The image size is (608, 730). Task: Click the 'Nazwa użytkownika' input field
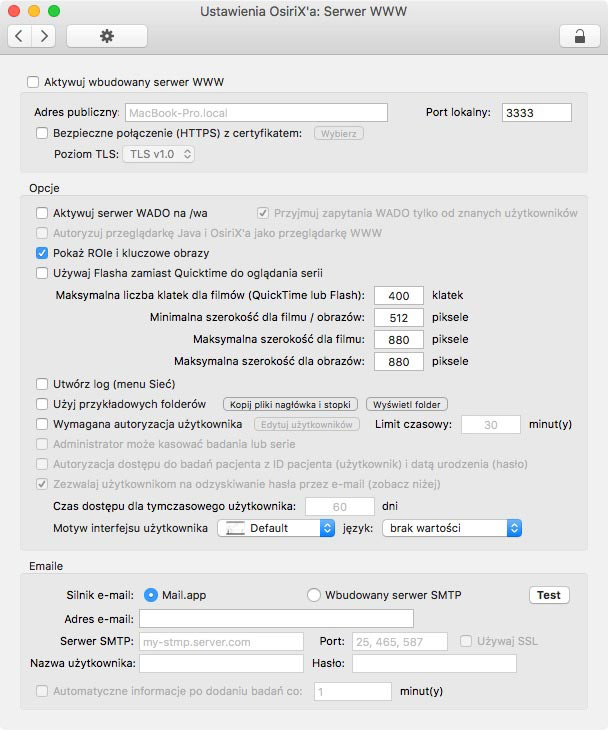click(222, 663)
